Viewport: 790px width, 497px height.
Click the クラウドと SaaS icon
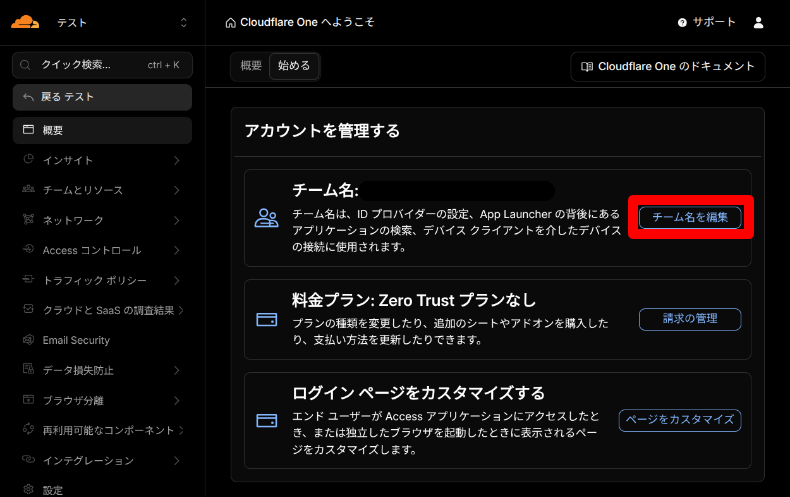(x=29, y=309)
